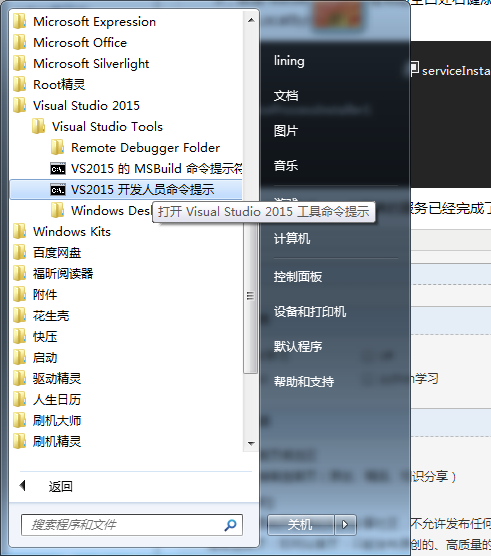The width and height of the screenshot is (491, 556).
Task: Click the 快压 folder icon
Action: click(x=19, y=337)
